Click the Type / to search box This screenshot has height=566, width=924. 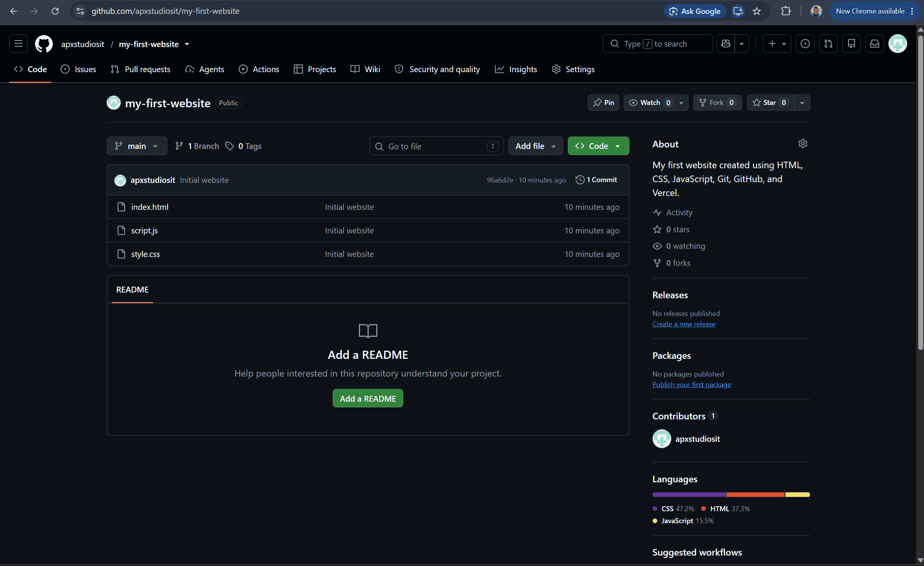(658, 44)
